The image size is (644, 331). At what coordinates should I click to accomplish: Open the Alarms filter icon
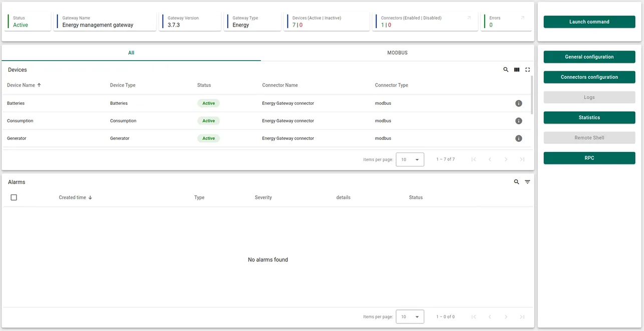[x=527, y=182]
